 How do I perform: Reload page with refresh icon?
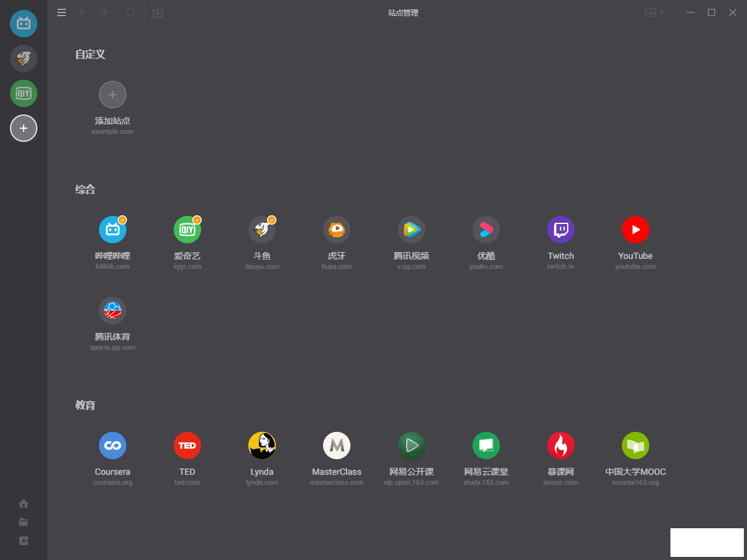coord(131,12)
